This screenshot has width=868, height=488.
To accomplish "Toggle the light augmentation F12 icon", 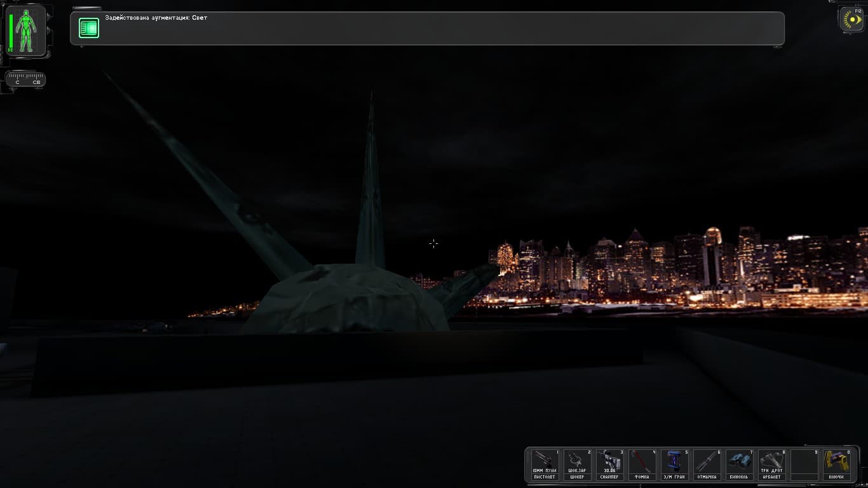I will [851, 19].
